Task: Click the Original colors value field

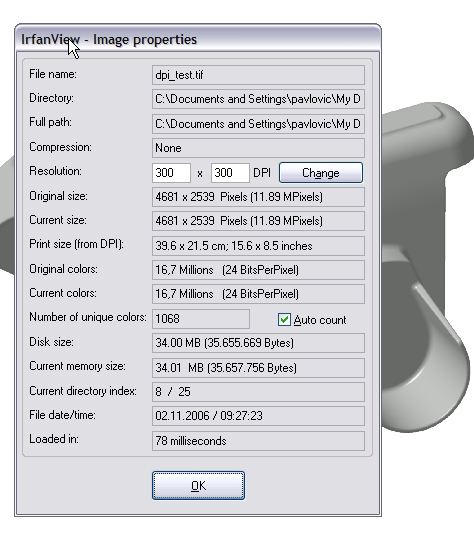Action: [258, 270]
